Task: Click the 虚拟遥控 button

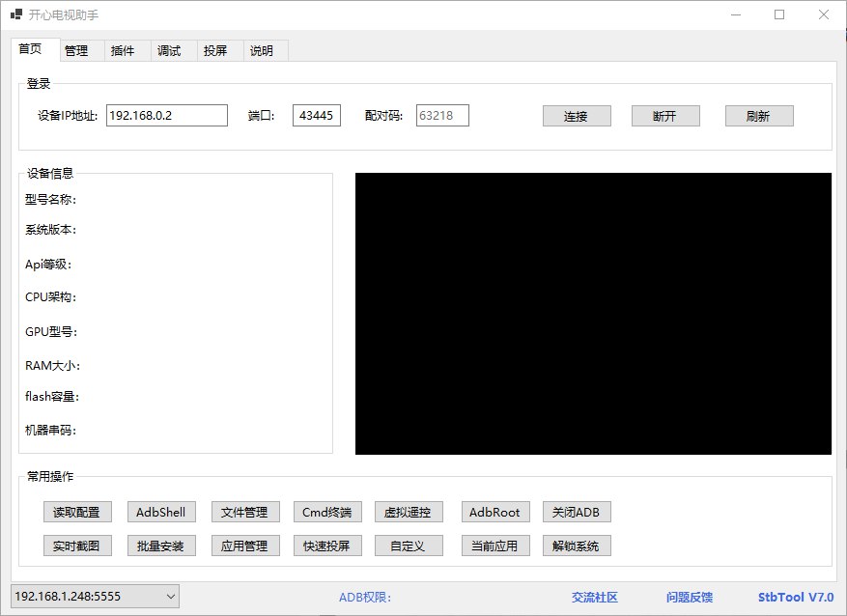Action: pyautogui.click(x=409, y=512)
